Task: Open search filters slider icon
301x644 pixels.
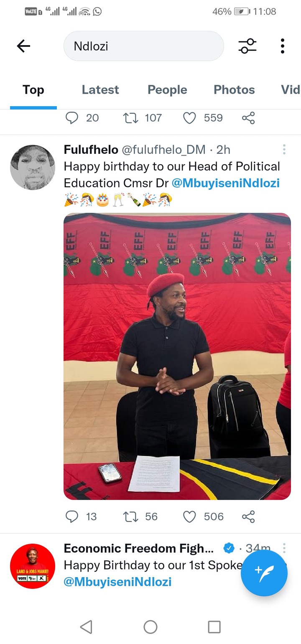Action: (247, 46)
